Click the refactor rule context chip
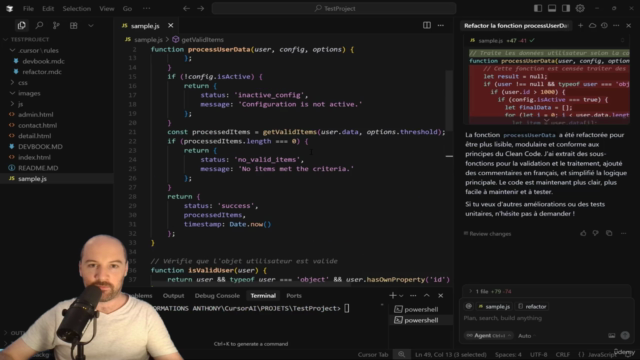Screen dimensions: 640x360 [x=532, y=307]
